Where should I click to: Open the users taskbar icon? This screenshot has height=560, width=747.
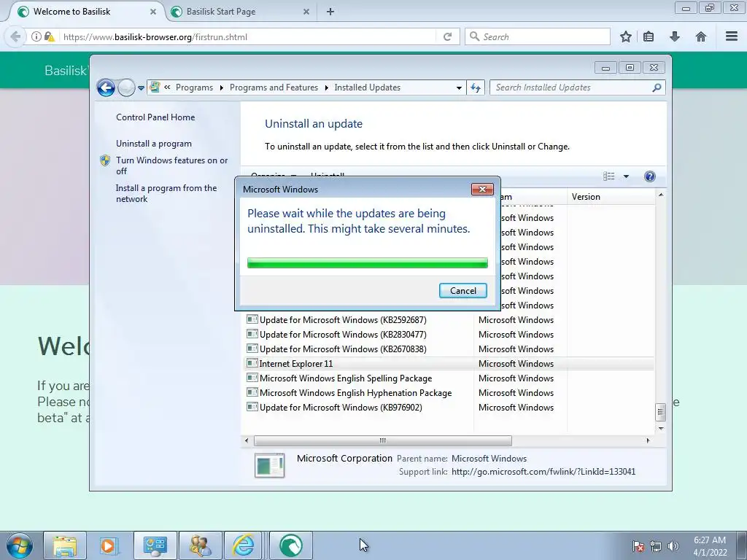point(200,545)
